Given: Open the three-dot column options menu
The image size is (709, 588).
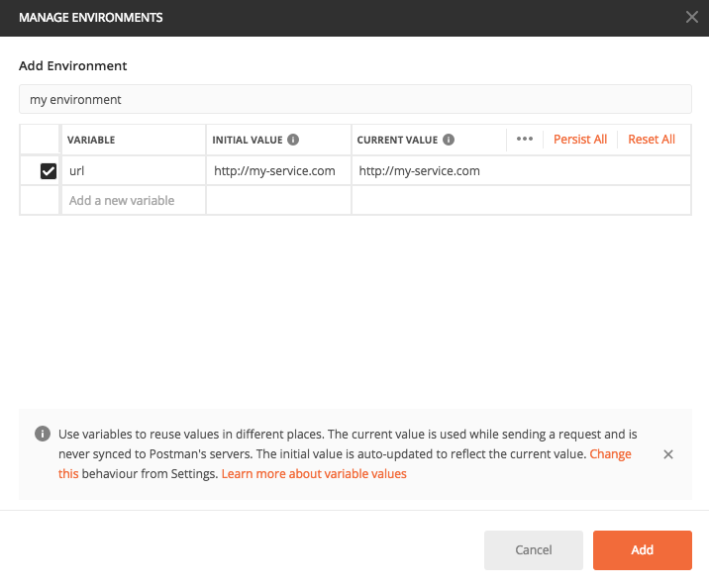Looking at the screenshot, I should (x=525, y=140).
